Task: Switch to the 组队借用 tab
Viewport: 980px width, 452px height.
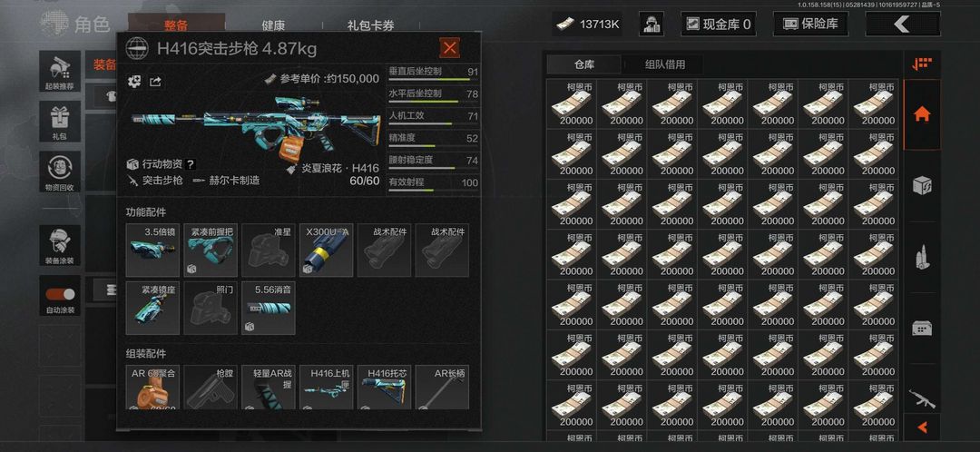Action: tap(665, 64)
